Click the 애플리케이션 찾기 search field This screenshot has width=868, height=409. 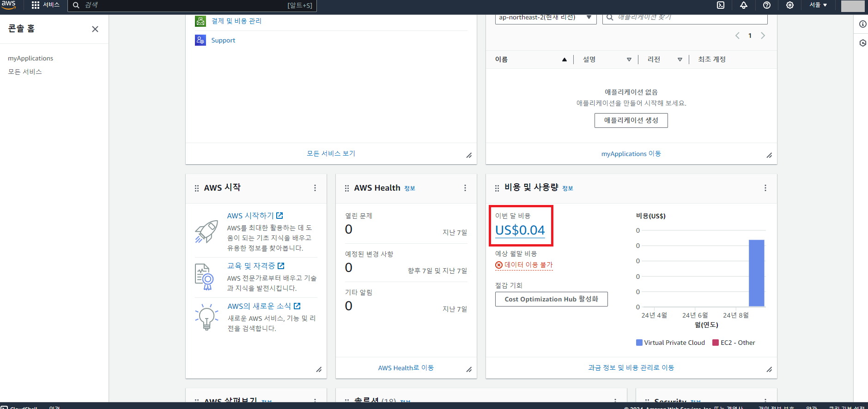(x=685, y=18)
